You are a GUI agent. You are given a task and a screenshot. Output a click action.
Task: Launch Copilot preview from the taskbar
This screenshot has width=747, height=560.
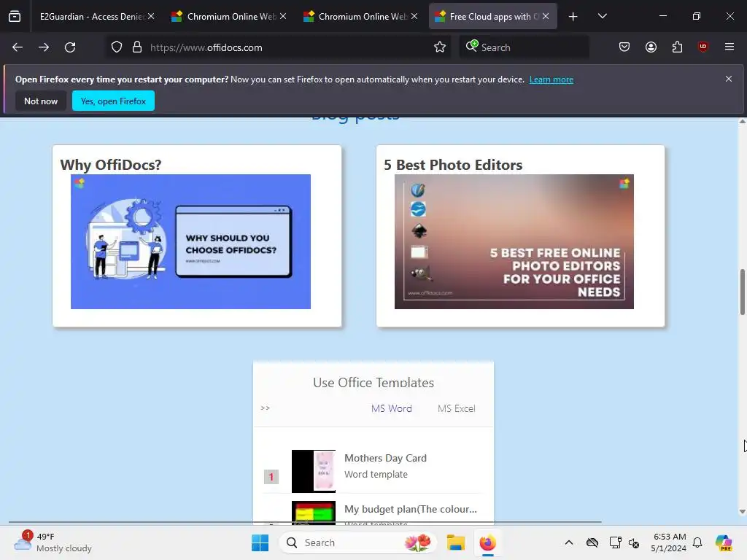point(724,542)
